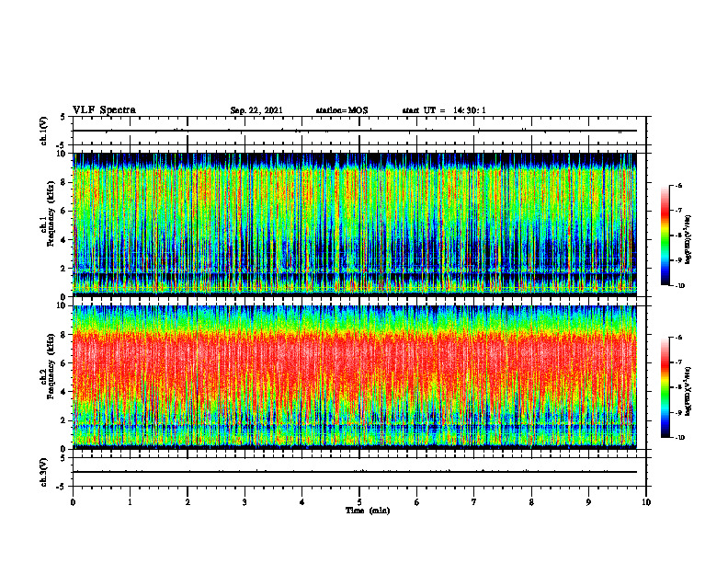Click the "2" kHz tick on ch.2 frequency axis
The width and height of the screenshot is (728, 563).
click(63, 419)
